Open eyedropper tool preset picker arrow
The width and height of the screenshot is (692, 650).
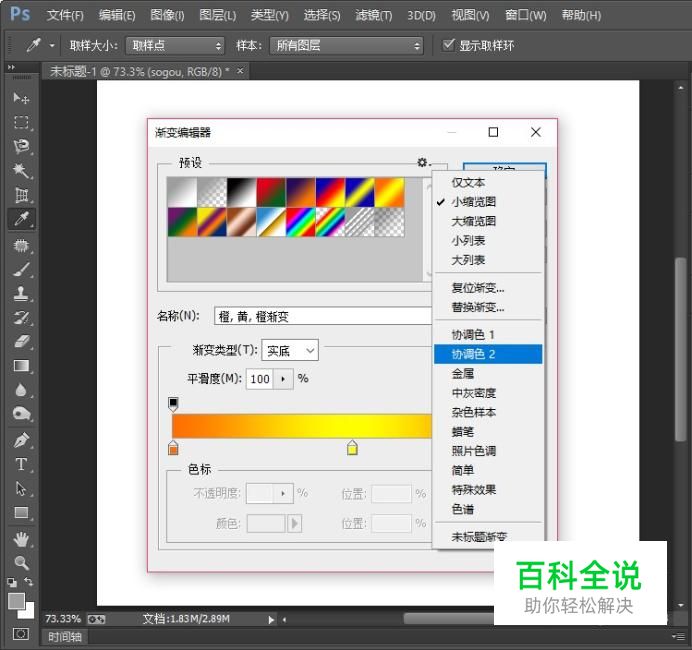tap(52, 45)
